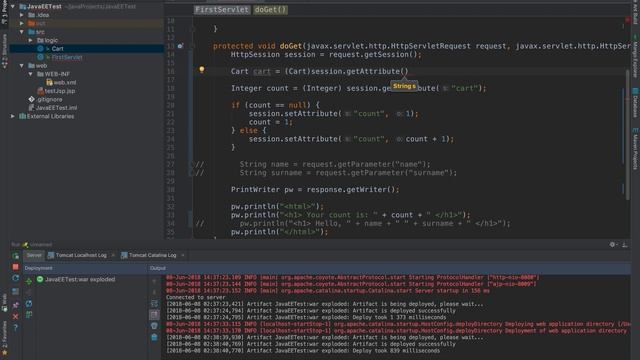Collapse the src folder
640x360 pixels.
pyautogui.click(x=22, y=32)
